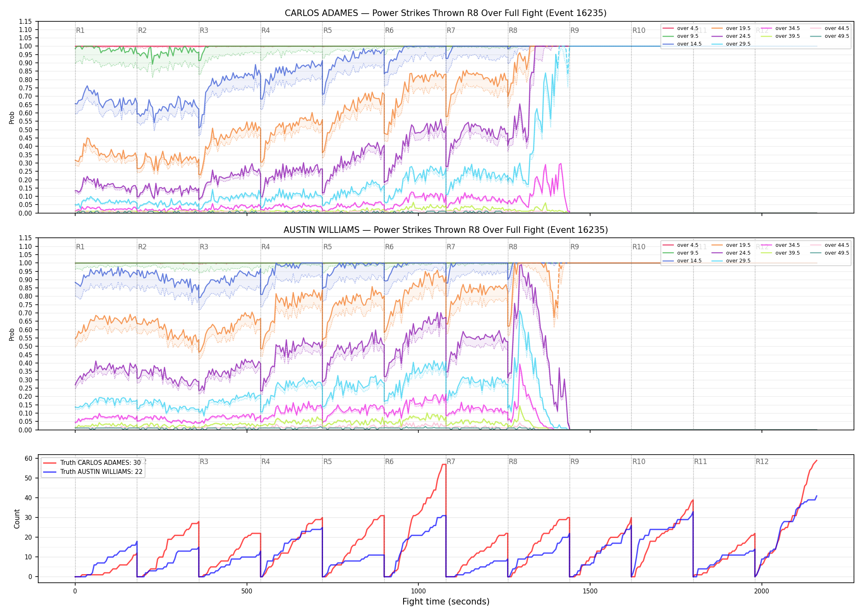
Task: Click the R12 marker in the bottom chart
Action: pyautogui.click(x=762, y=462)
